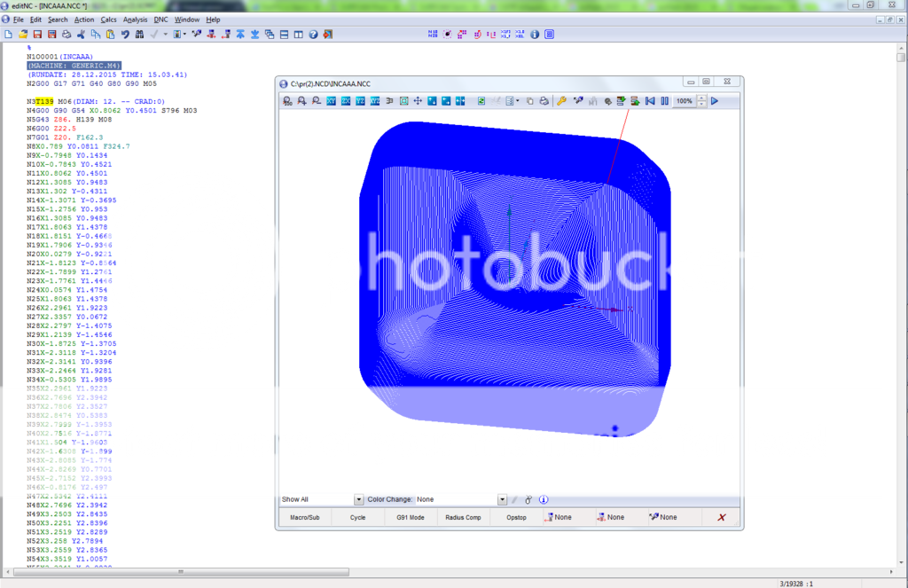Screen dimensions: 908x588
Task: Open the wrench settings icon in viewer toolbar
Action: 561,101
